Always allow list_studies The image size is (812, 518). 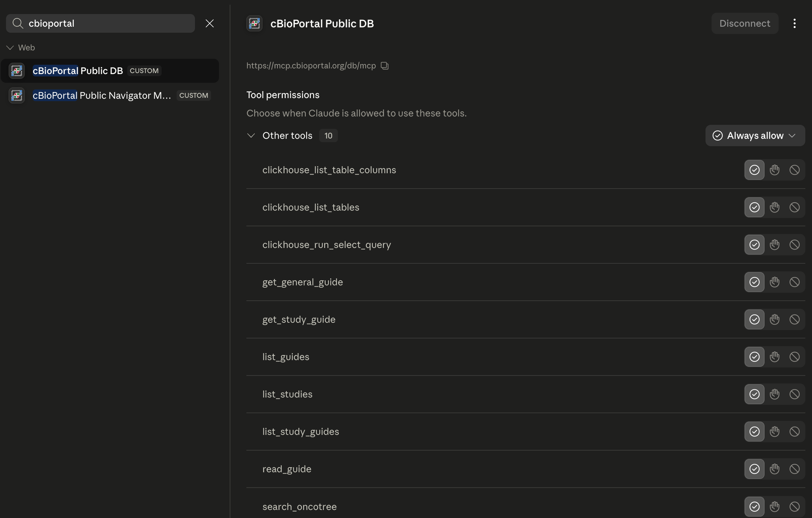point(754,394)
